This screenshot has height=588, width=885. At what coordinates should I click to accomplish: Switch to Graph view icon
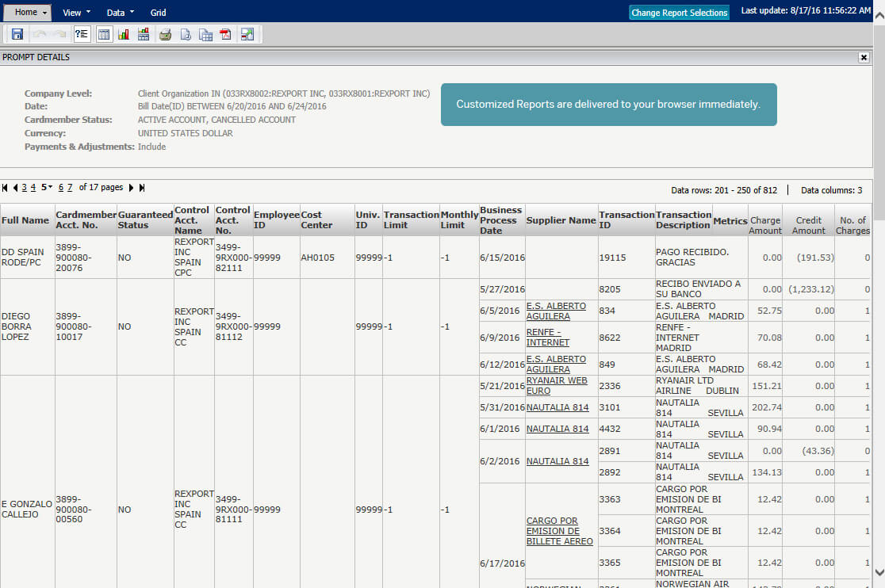(123, 33)
